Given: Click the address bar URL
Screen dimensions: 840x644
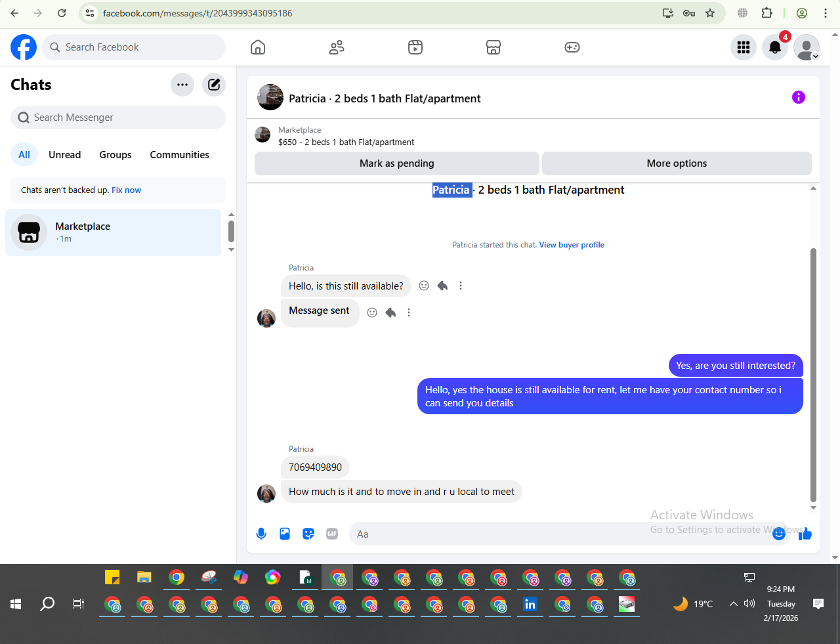Looking at the screenshot, I should coord(198,13).
